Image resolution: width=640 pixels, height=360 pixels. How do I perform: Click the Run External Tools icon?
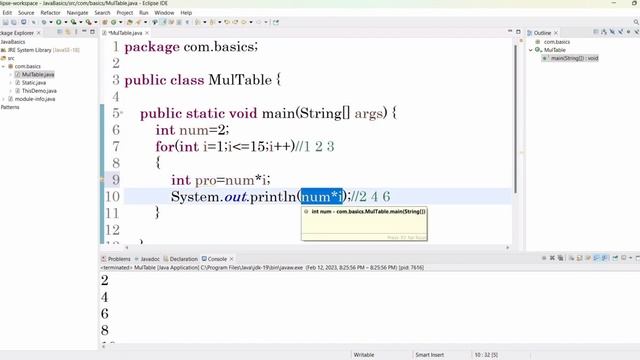[x=88, y=22]
